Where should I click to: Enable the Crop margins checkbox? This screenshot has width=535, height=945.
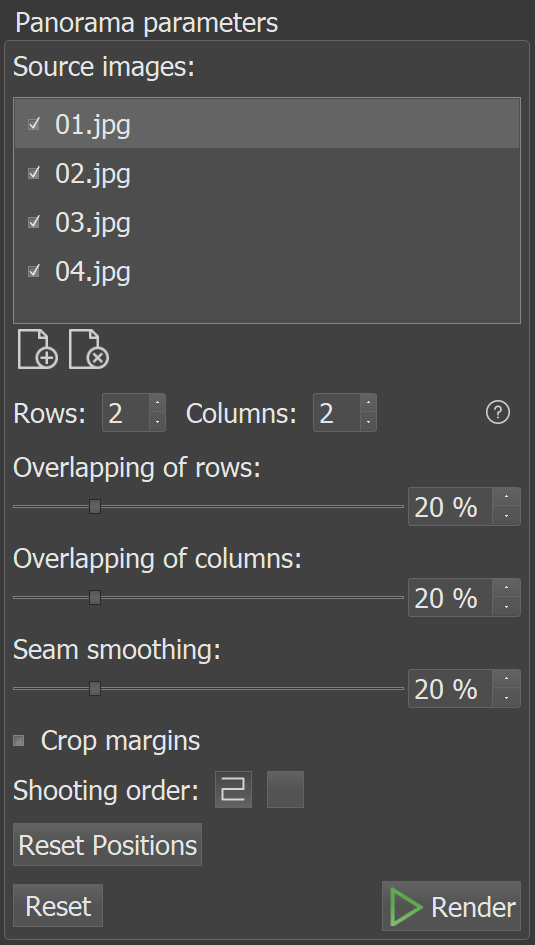19,741
